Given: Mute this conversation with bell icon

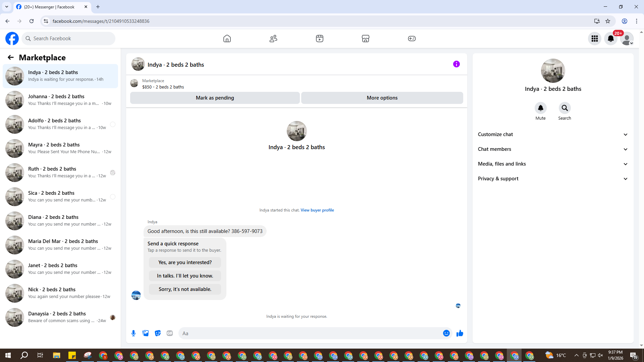Looking at the screenshot, I should 540,108.
